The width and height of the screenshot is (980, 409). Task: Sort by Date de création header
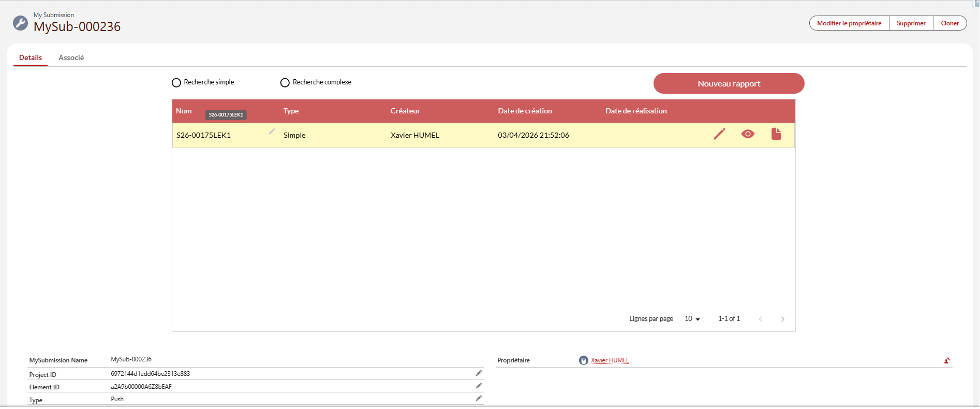click(x=525, y=111)
